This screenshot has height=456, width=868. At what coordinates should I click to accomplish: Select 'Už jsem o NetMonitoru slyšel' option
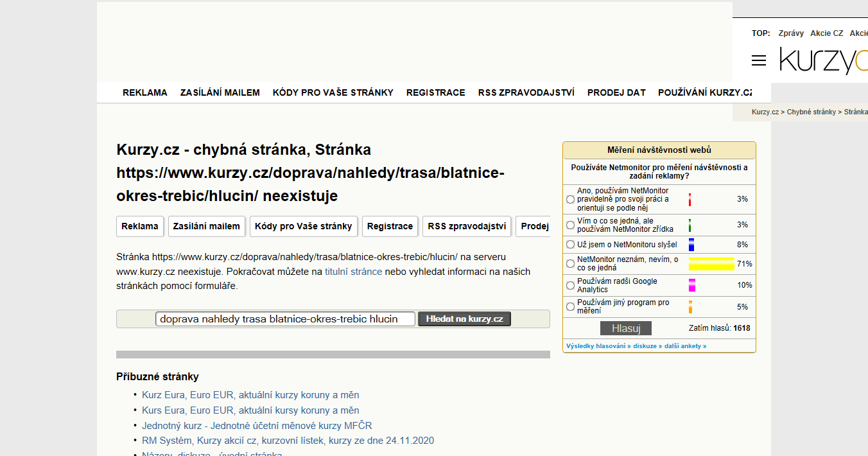570,245
